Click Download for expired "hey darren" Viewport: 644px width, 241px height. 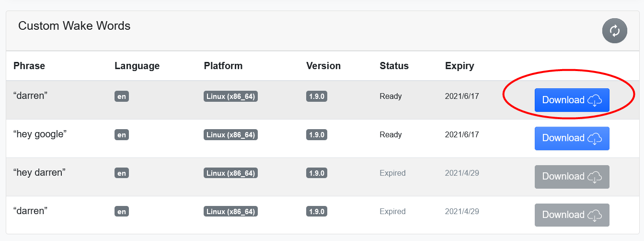(x=572, y=177)
